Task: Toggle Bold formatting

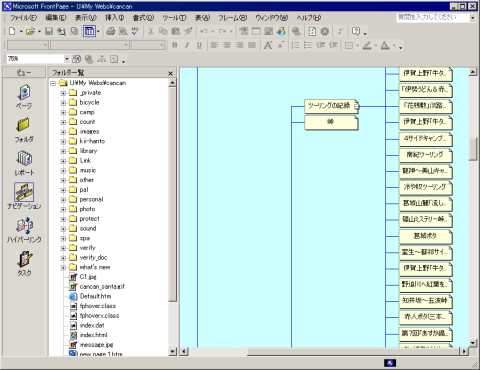Action: coord(175,45)
